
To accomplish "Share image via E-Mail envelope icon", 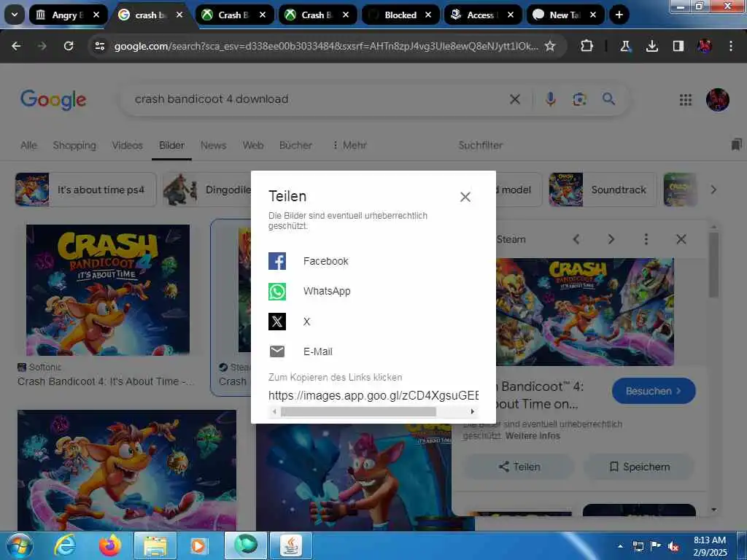I will (276, 351).
